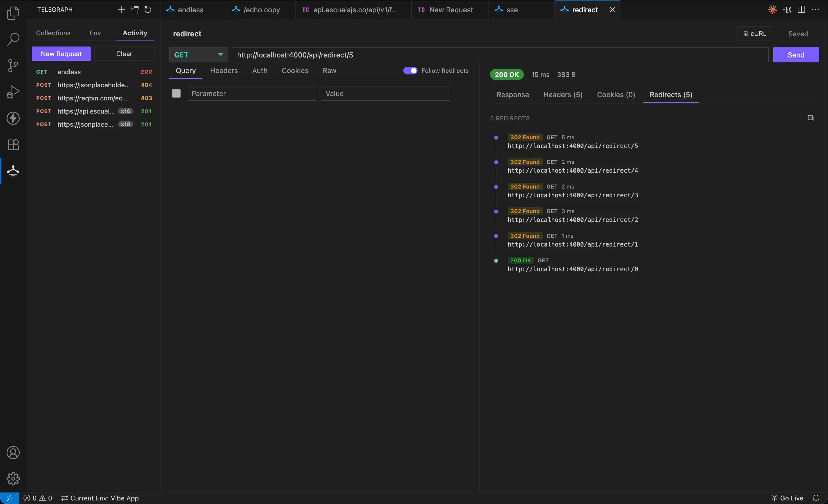Screen dimensions: 828x504
Task: Open the Collections tab
Action: [53, 33]
